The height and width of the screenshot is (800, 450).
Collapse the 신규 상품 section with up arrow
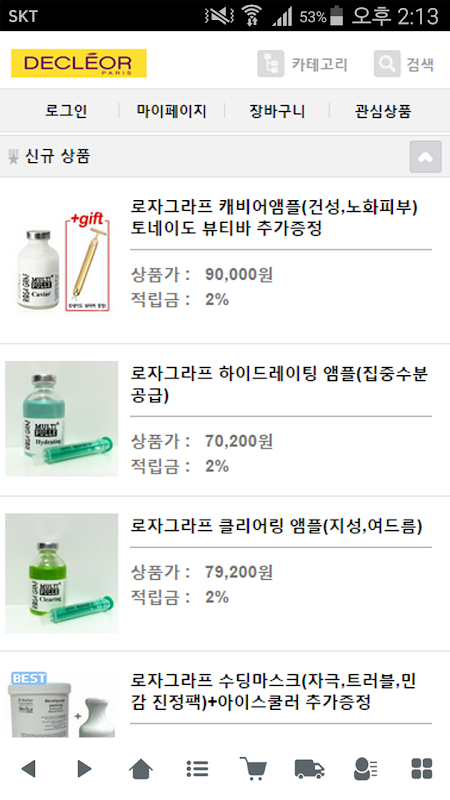426,157
